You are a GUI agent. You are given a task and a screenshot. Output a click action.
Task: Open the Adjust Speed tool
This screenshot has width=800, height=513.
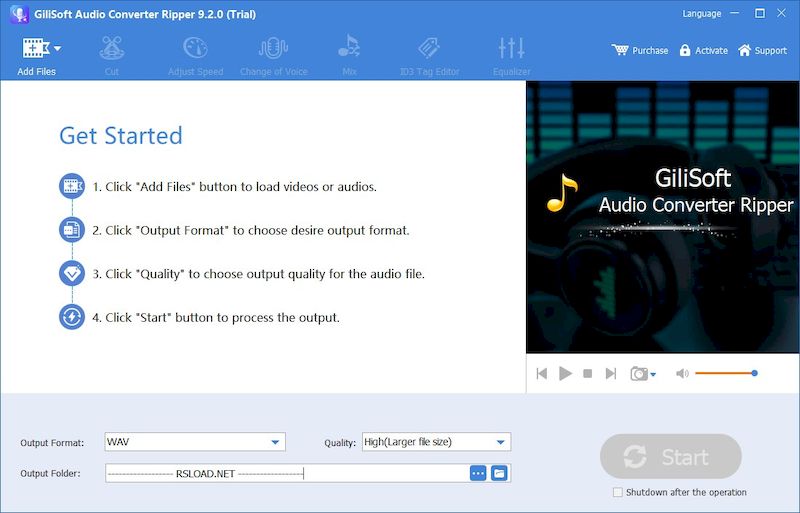pos(195,48)
